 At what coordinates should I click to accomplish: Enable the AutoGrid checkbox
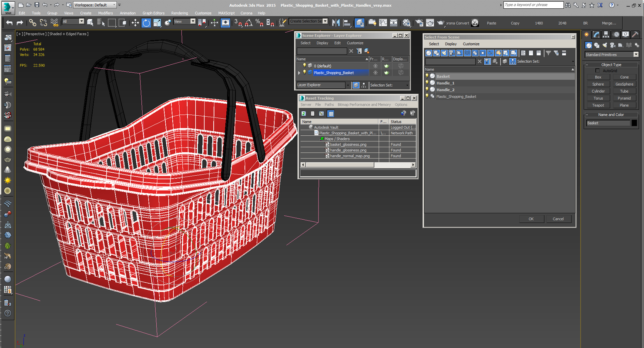tap(598, 70)
